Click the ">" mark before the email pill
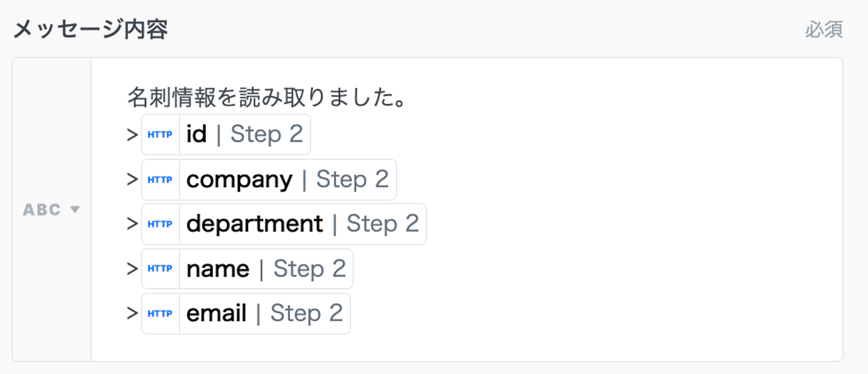This screenshot has height=374, width=868. pyautogui.click(x=132, y=314)
